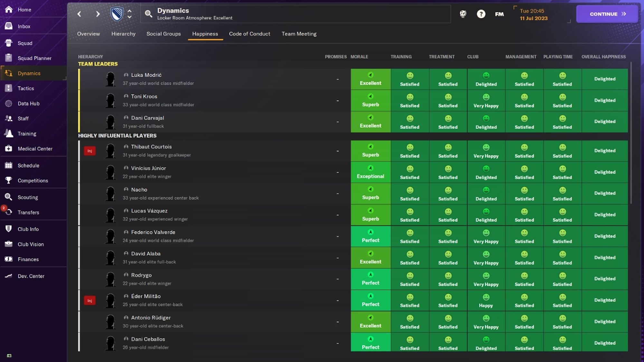This screenshot has height=362, width=644.
Task: Open the Data Hub
Action: tap(27, 103)
